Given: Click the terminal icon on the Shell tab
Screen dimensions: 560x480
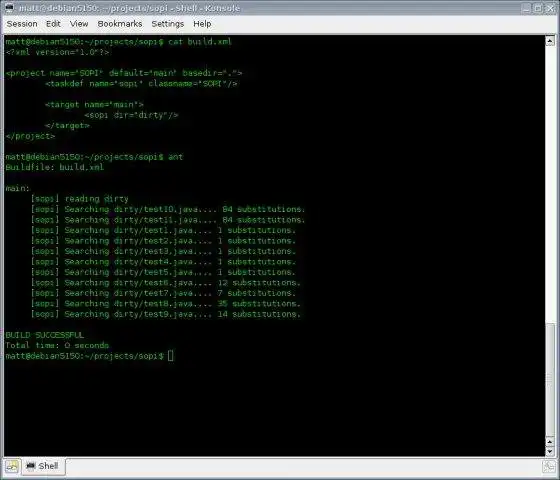Looking at the screenshot, I should click(31, 466).
